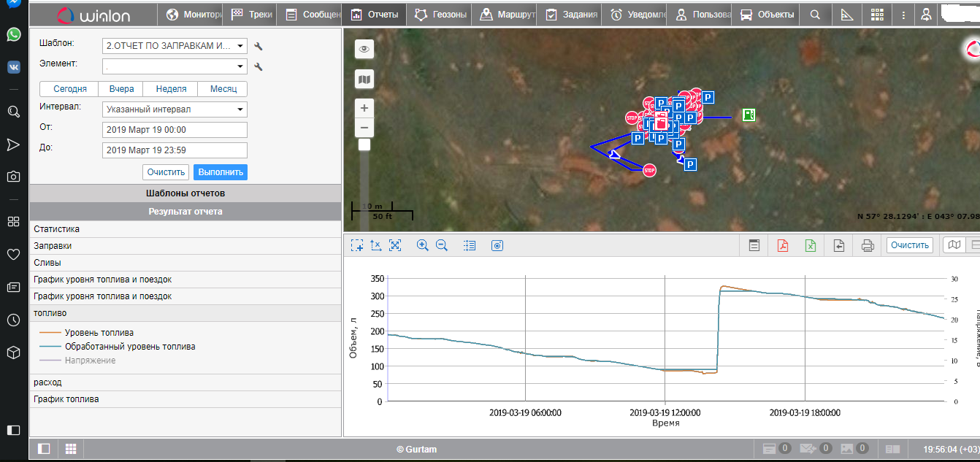Print the report using the printer icon
The width and height of the screenshot is (980, 462).
868,245
